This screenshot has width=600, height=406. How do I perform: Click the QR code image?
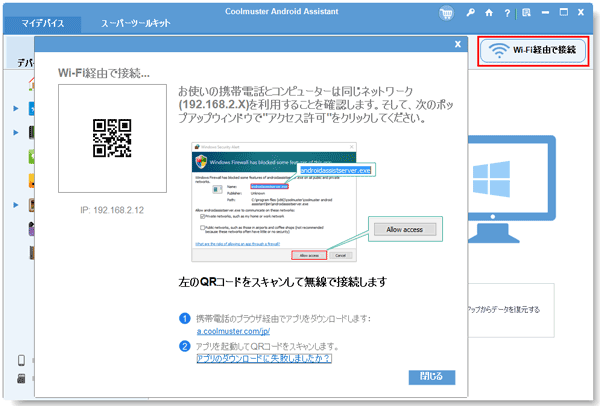[112, 138]
